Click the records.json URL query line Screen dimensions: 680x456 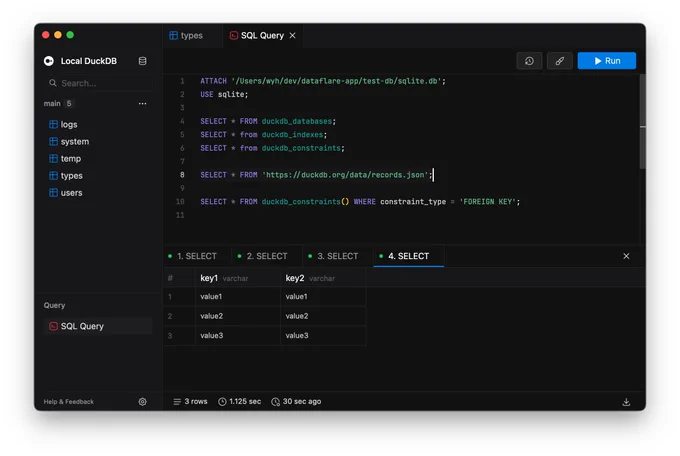316,175
